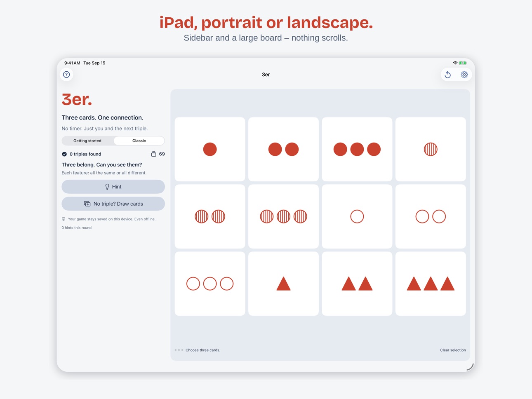
Task: Click the shield icon beside saved notice
Action: coord(64,219)
